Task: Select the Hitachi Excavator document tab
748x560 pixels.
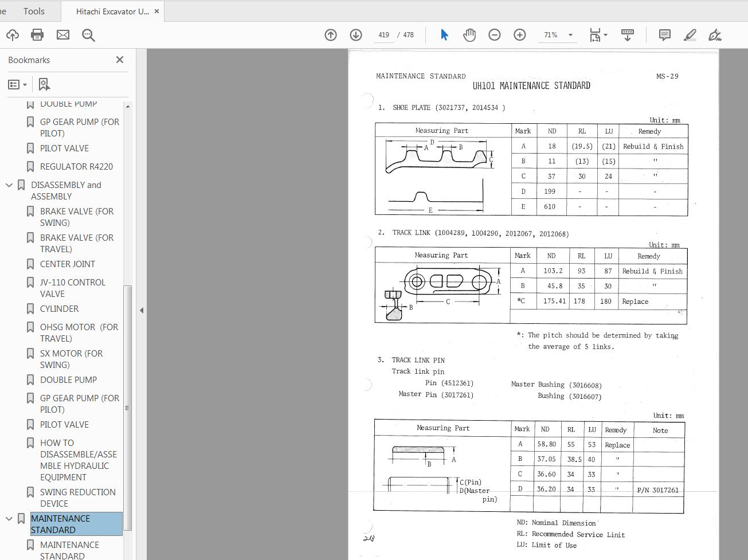Action: (x=111, y=11)
